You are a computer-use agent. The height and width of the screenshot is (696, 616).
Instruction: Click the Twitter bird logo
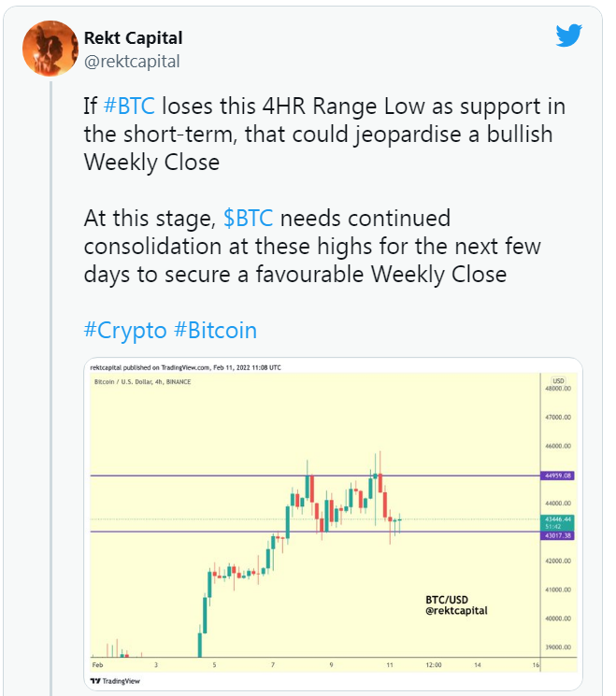tap(568, 36)
